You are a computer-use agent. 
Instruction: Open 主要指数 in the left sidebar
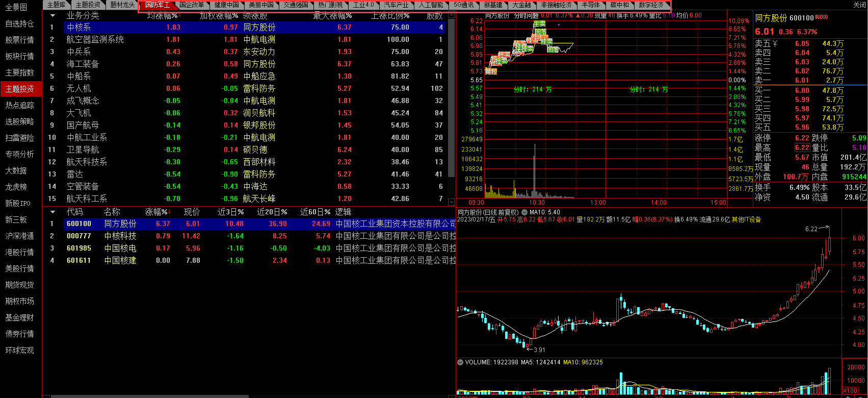20,72
